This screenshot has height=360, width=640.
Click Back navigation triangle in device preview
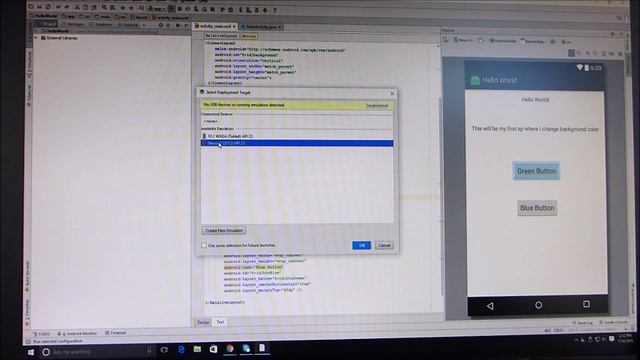tap(490, 306)
